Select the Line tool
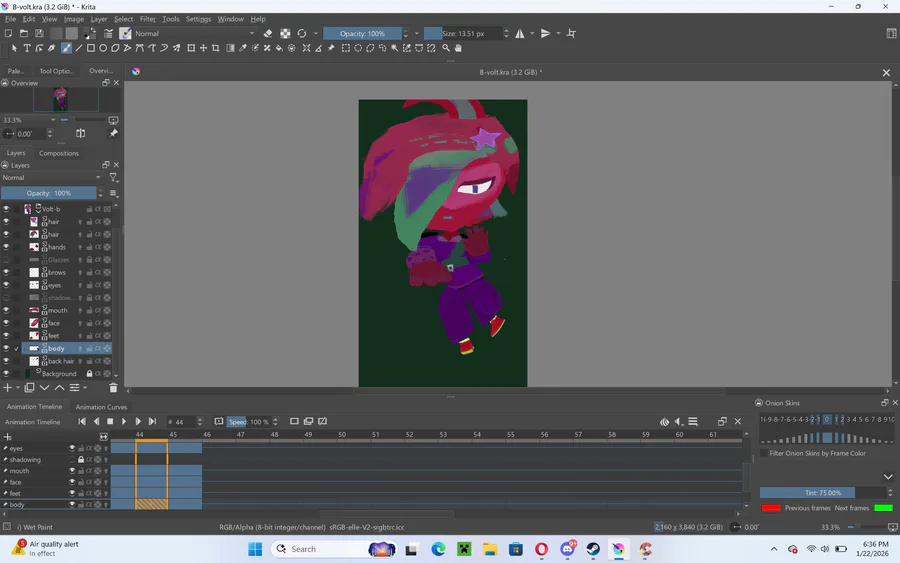Viewport: 900px width, 563px height. tap(79, 48)
